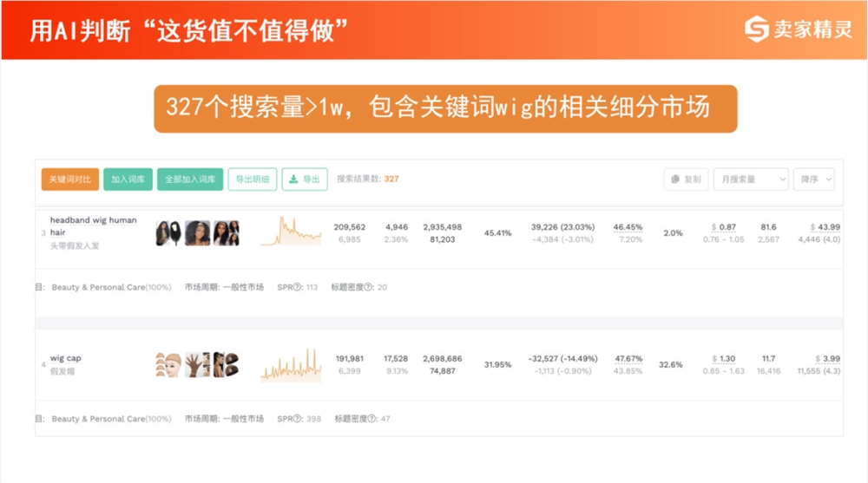868x483 pixels.
Task: Click the 关键词对比 button
Action: pyautogui.click(x=69, y=179)
